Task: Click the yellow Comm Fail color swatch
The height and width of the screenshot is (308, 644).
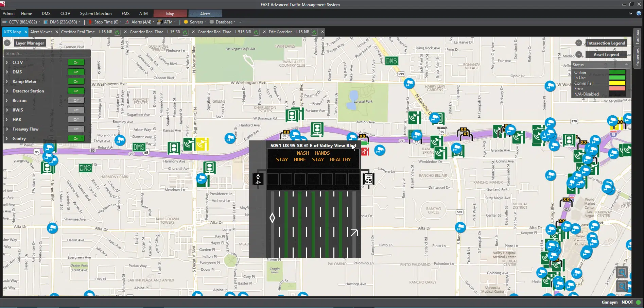Action: pyautogui.click(x=617, y=83)
